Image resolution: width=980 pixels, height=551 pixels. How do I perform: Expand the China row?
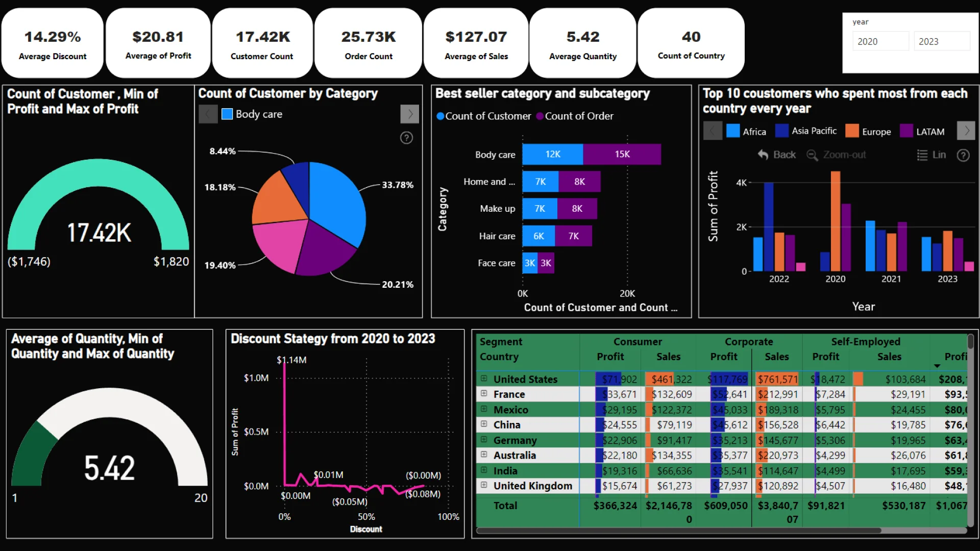pyautogui.click(x=484, y=423)
